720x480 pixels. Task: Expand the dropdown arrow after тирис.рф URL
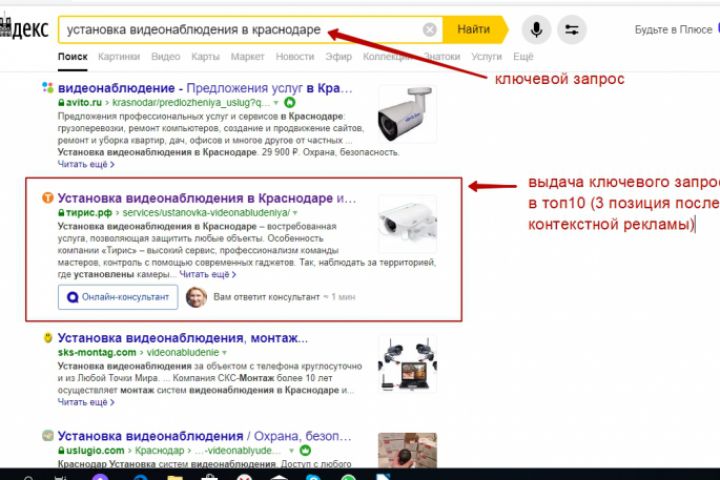pyautogui.click(x=295, y=213)
